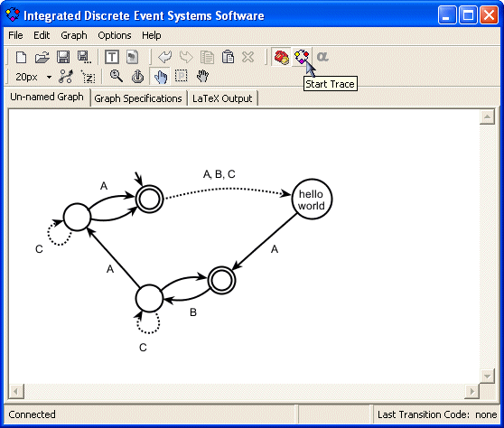Open the Options menu
The height and width of the screenshot is (428, 504).
115,35
